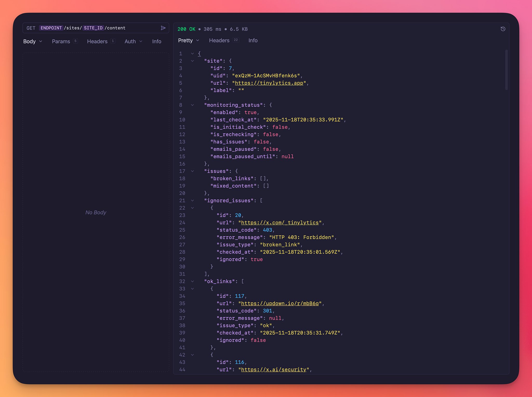Screen dimensions: 532x397
Task: Open the response history clock icon
Action: pos(503,29)
